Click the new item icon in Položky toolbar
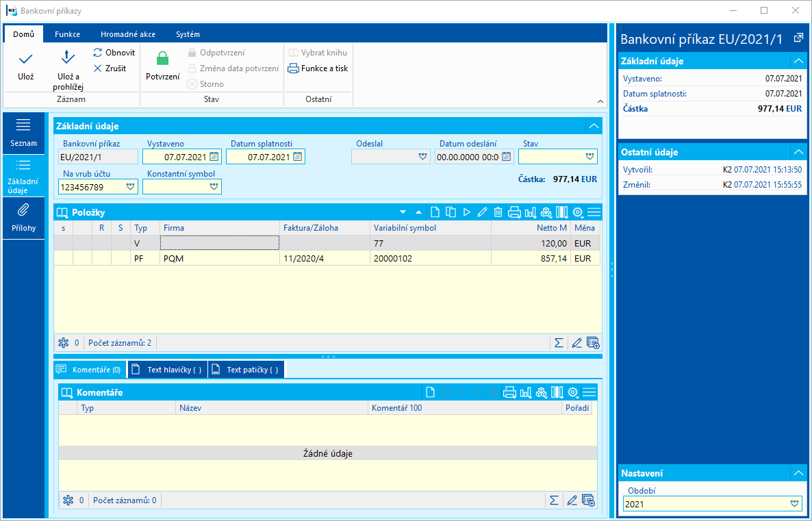The width and height of the screenshot is (812, 521). pyautogui.click(x=435, y=212)
